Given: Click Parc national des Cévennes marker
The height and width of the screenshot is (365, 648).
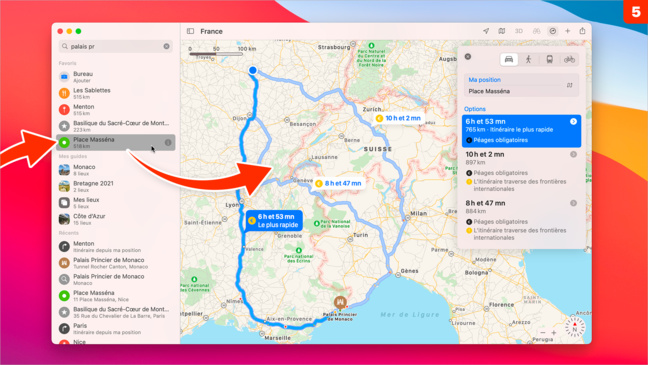Looking at the screenshot, I should (x=194, y=279).
